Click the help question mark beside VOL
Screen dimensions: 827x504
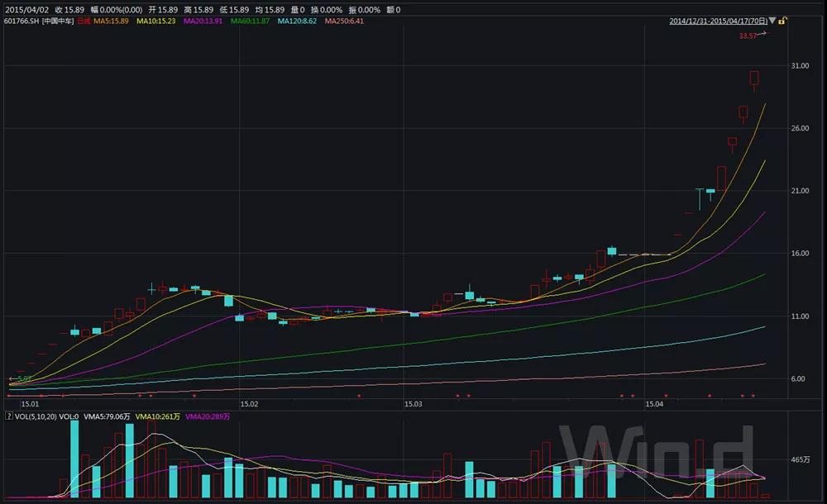pyautogui.click(x=9, y=416)
